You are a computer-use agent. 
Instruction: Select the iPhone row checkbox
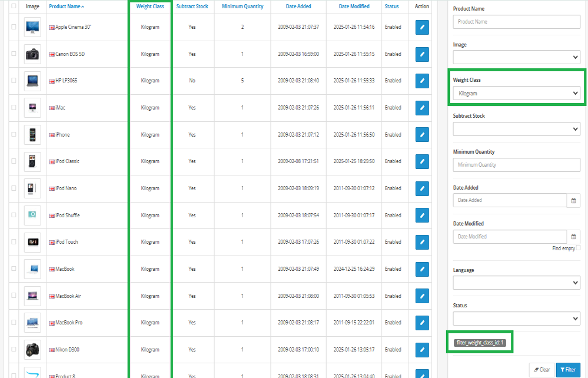(x=14, y=134)
